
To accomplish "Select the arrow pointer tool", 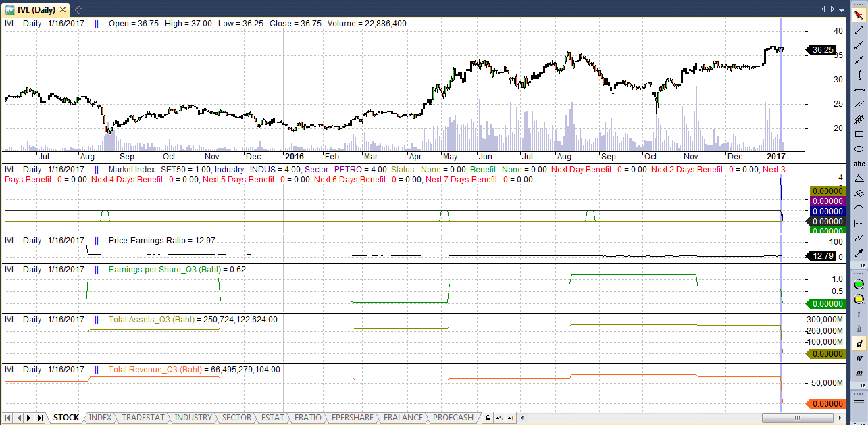I will [x=859, y=16].
